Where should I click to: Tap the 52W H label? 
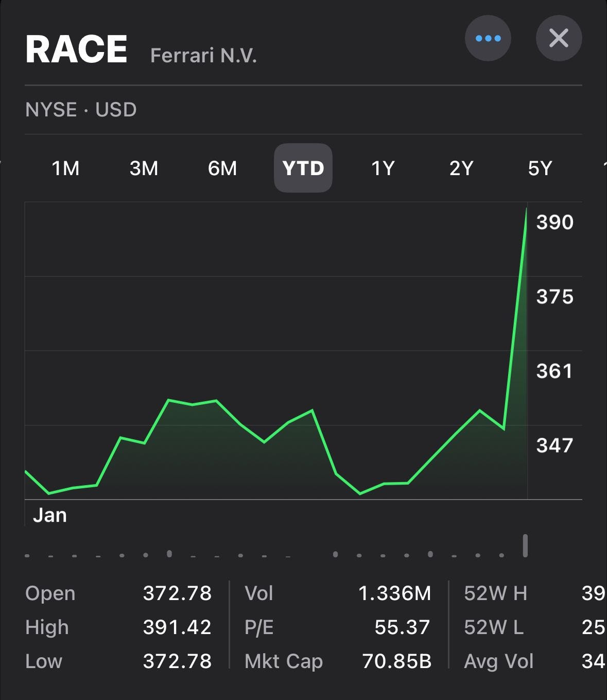point(495,593)
